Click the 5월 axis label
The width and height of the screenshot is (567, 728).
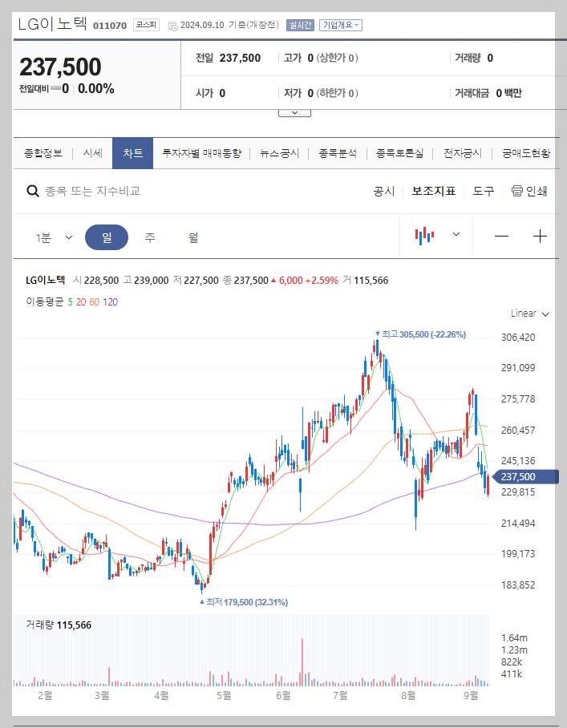point(224,695)
